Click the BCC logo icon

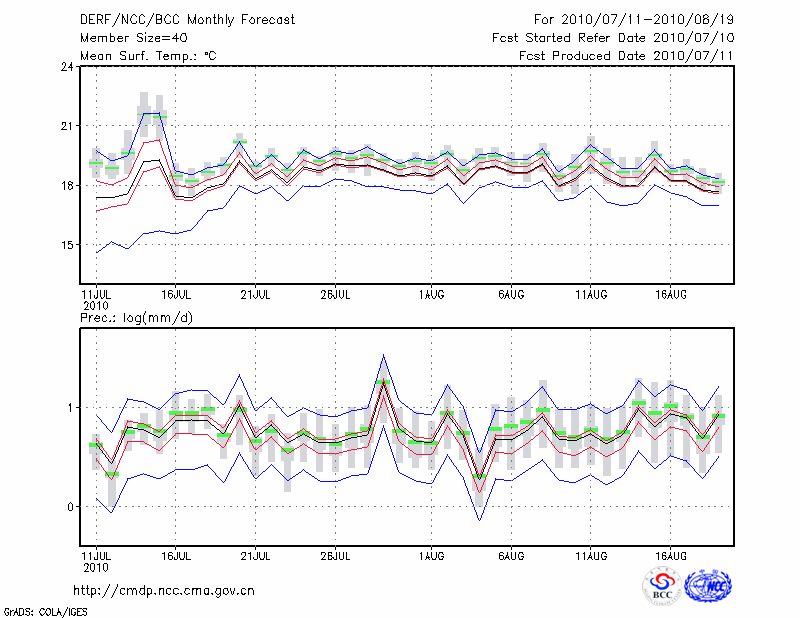662,586
